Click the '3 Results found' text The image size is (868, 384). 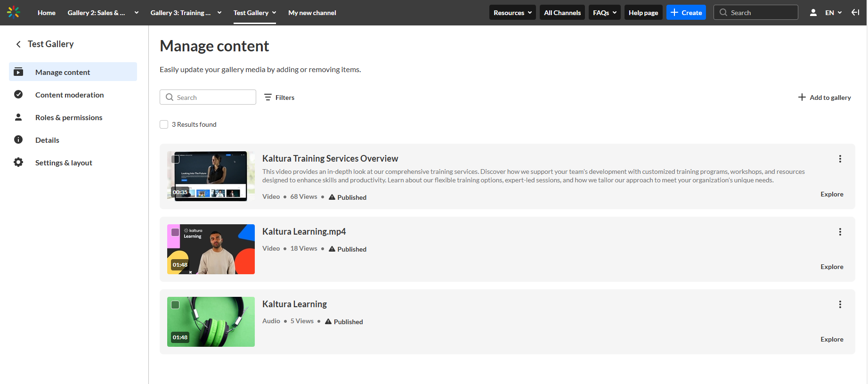pos(194,124)
